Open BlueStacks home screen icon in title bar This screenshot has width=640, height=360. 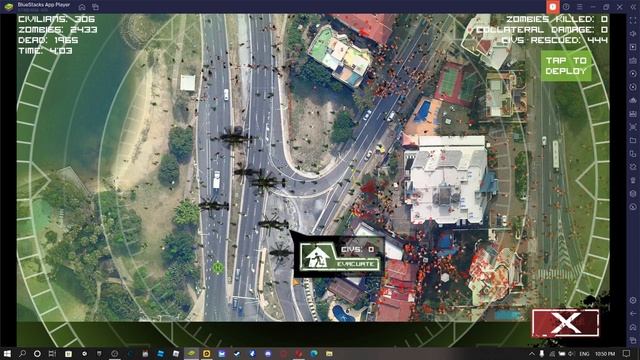coord(82,7)
